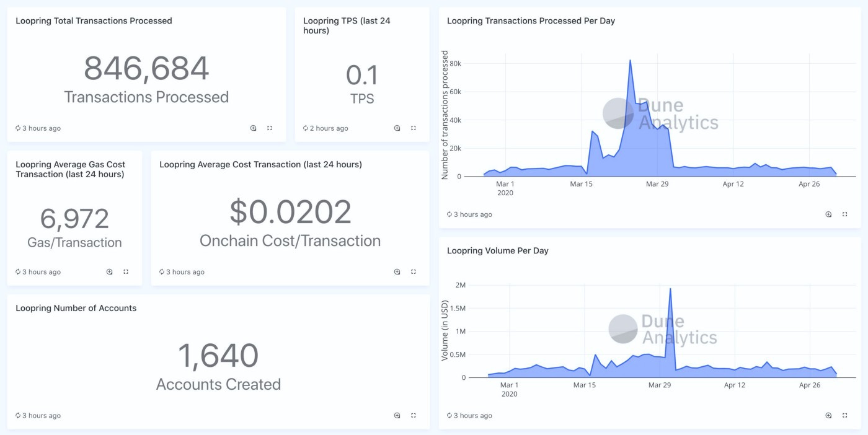Click the magnifier on Average Cost Transaction panel
The height and width of the screenshot is (435, 868).
click(x=397, y=272)
